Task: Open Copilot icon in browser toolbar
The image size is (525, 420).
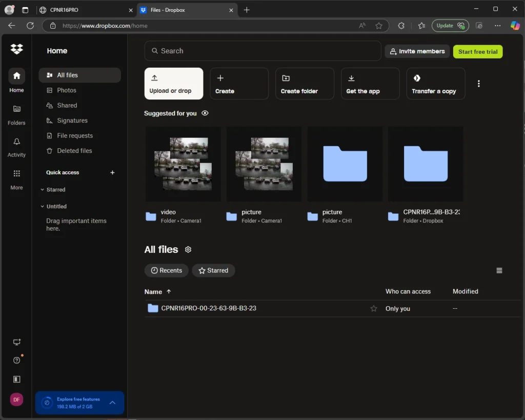Action: coord(515,26)
